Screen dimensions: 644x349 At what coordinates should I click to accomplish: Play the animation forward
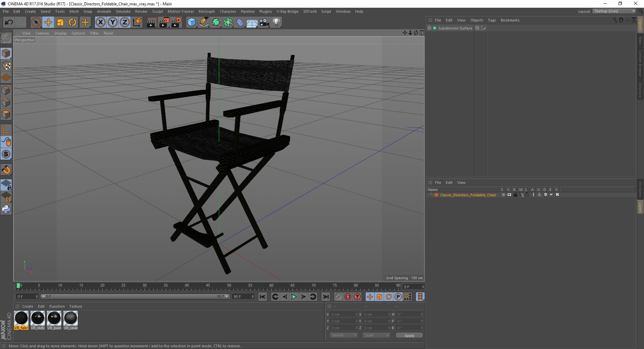294,297
